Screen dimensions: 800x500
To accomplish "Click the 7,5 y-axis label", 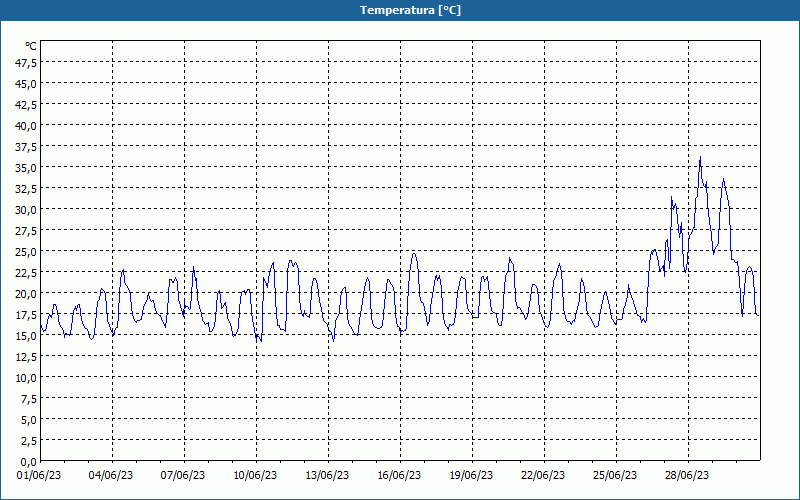I will coord(29,399).
